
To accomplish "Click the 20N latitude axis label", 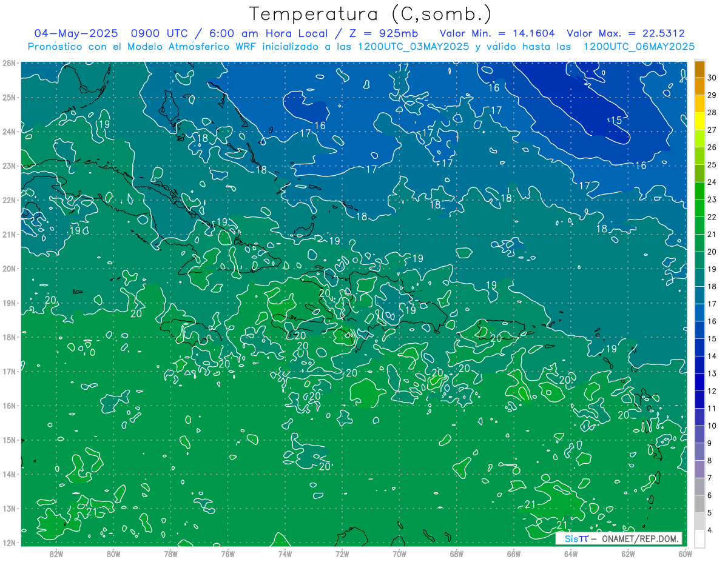I will click(x=9, y=269).
